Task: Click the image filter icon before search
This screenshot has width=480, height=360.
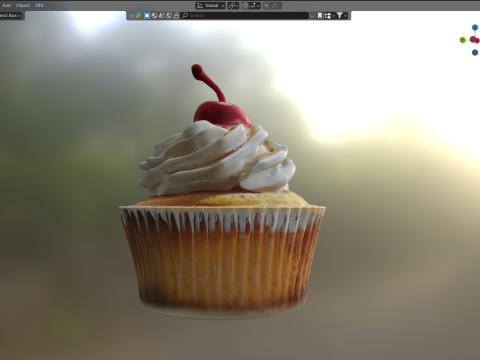Action: coord(169,16)
